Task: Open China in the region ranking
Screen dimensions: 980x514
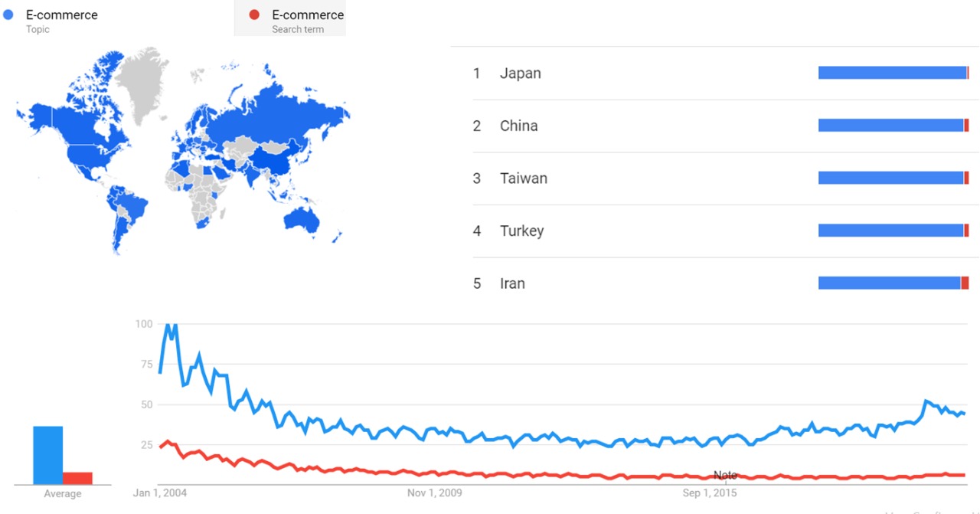Action: click(x=518, y=126)
